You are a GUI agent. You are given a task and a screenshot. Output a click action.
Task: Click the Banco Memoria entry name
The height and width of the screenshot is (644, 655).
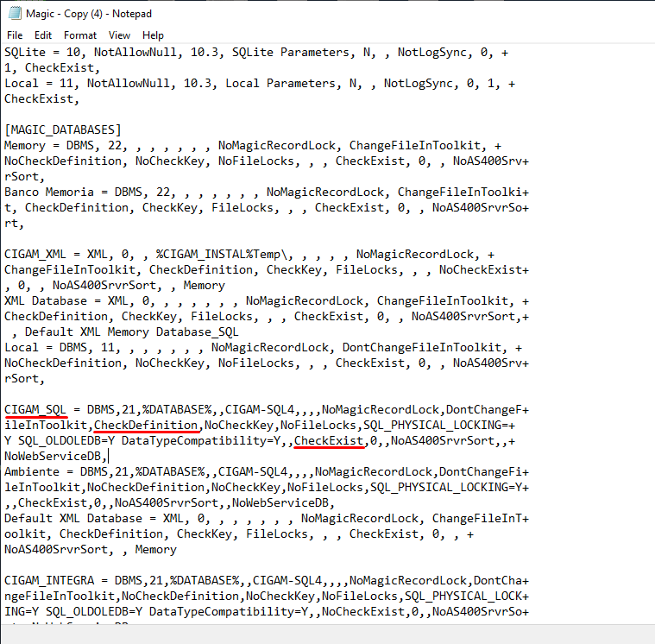pyautogui.click(x=49, y=192)
